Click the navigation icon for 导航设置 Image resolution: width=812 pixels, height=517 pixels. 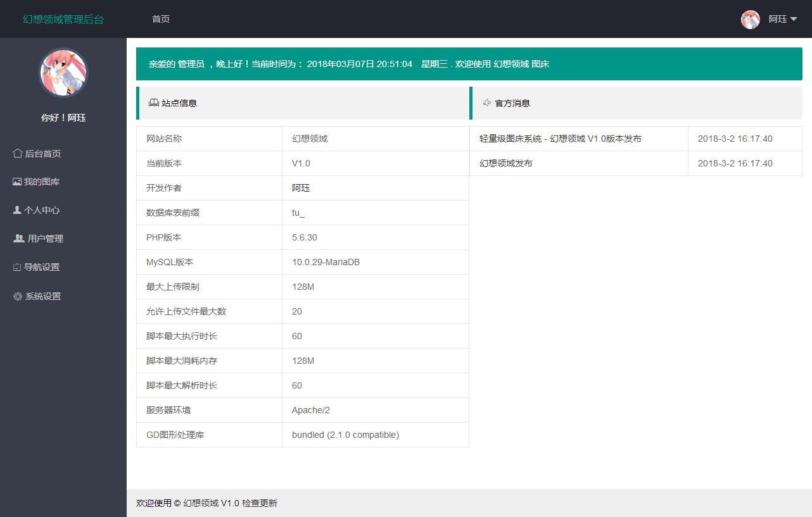coord(18,267)
